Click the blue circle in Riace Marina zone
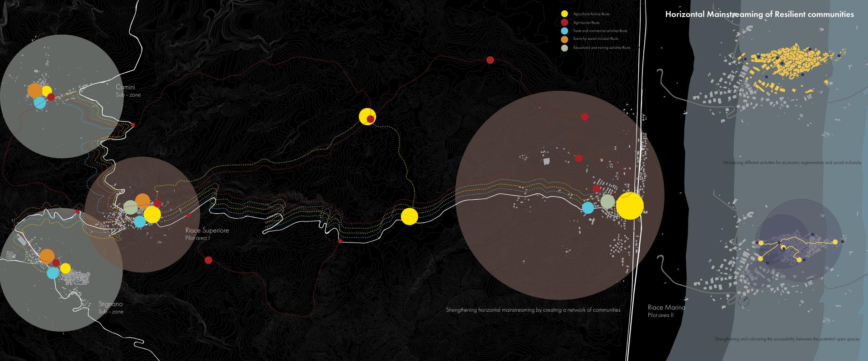 tap(588, 207)
